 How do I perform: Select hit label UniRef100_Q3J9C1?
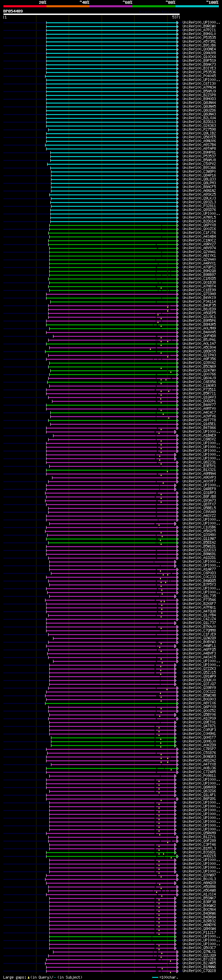pos(199,317)
